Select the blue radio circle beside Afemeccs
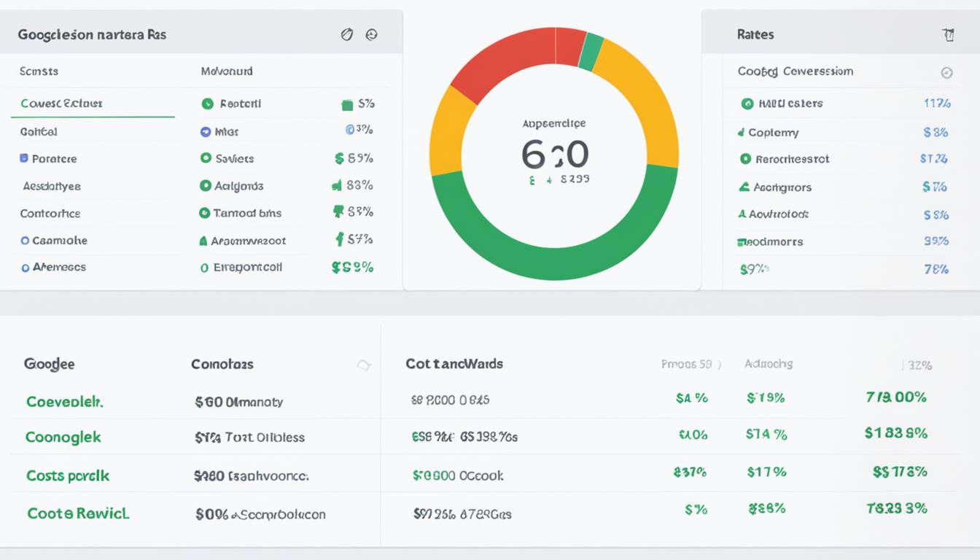Image resolution: width=980 pixels, height=560 pixels. pyautogui.click(x=25, y=268)
